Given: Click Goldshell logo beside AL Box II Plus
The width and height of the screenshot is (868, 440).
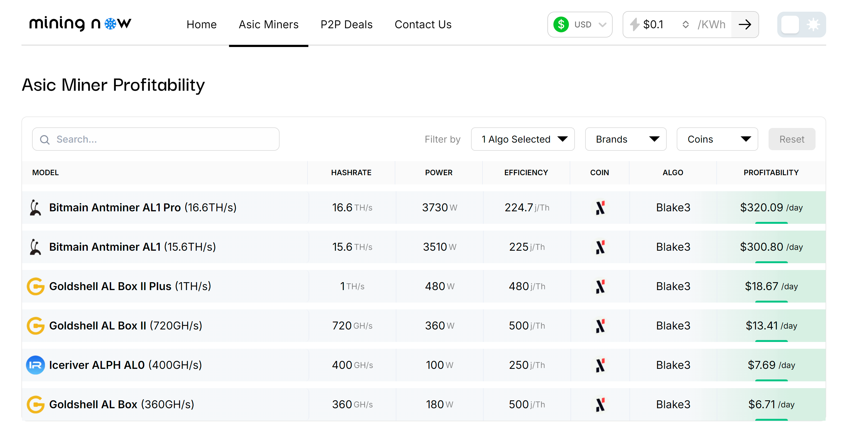Looking at the screenshot, I should 35,286.
